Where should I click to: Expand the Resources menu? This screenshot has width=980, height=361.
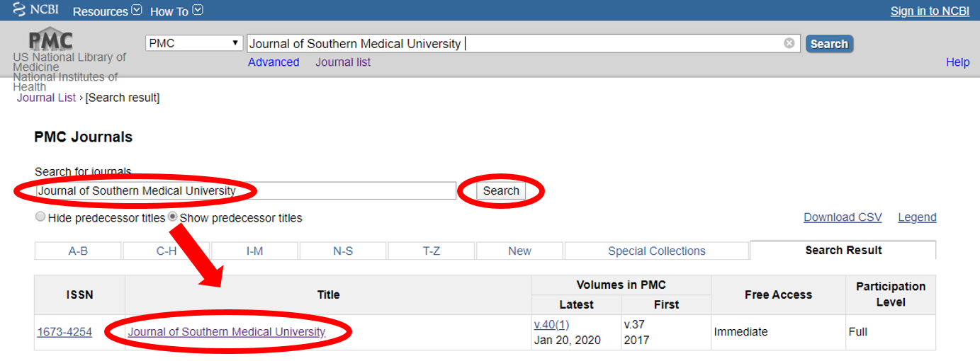(x=107, y=11)
